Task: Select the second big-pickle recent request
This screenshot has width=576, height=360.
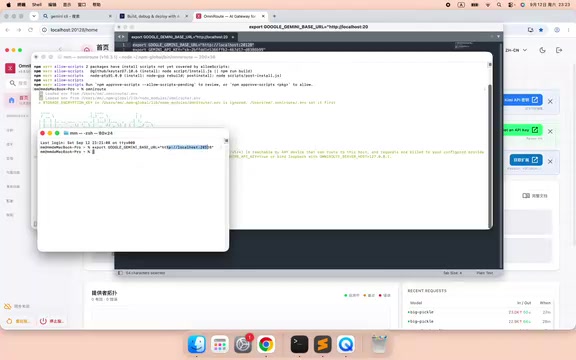Action: (479, 321)
